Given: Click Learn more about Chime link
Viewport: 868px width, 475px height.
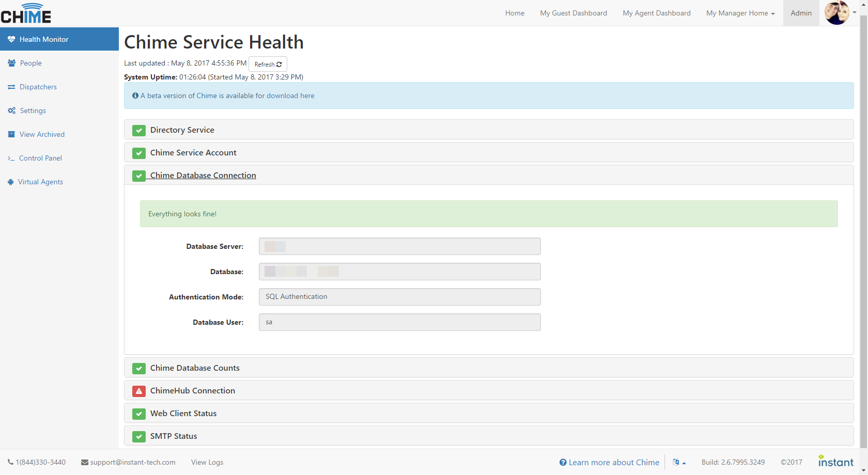Looking at the screenshot, I should 614,462.
